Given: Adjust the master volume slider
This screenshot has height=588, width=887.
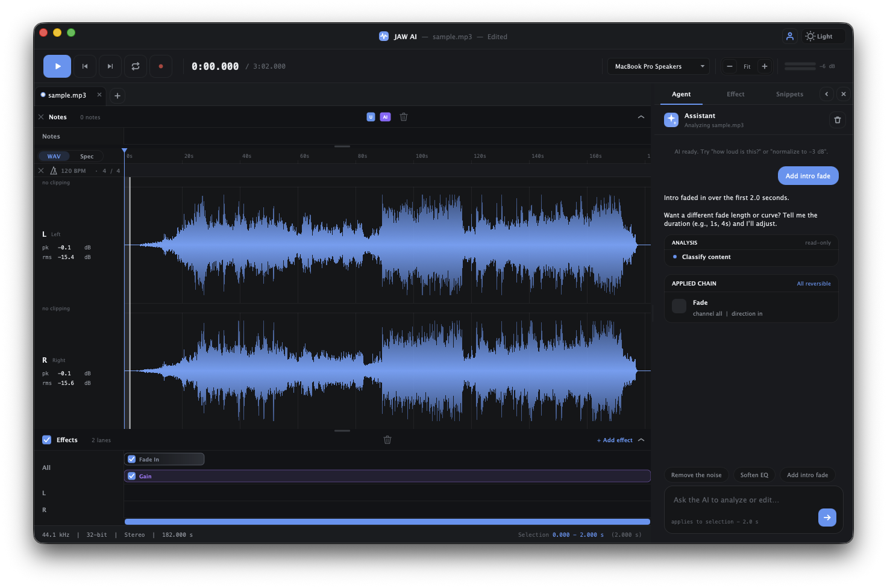Looking at the screenshot, I should [x=800, y=66].
